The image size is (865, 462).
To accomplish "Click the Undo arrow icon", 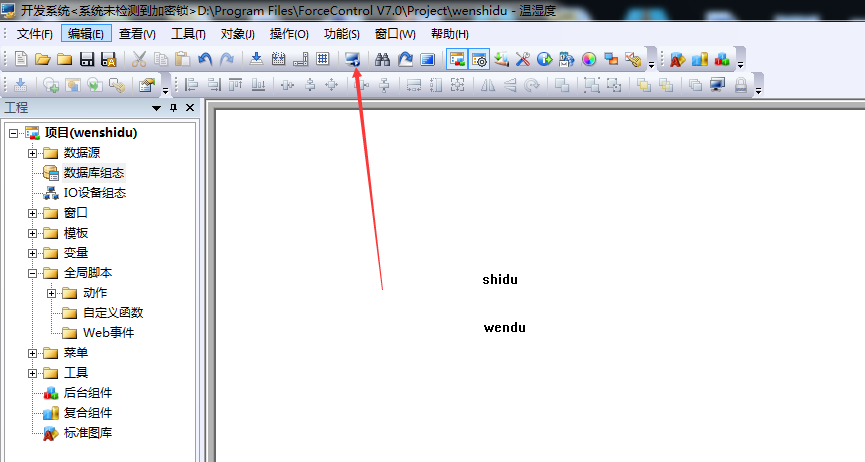I will (x=205, y=59).
